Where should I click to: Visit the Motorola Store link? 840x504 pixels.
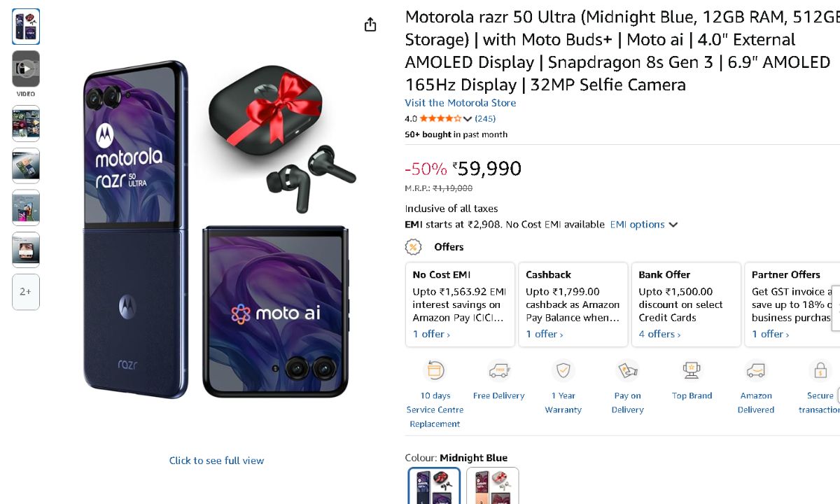click(460, 103)
